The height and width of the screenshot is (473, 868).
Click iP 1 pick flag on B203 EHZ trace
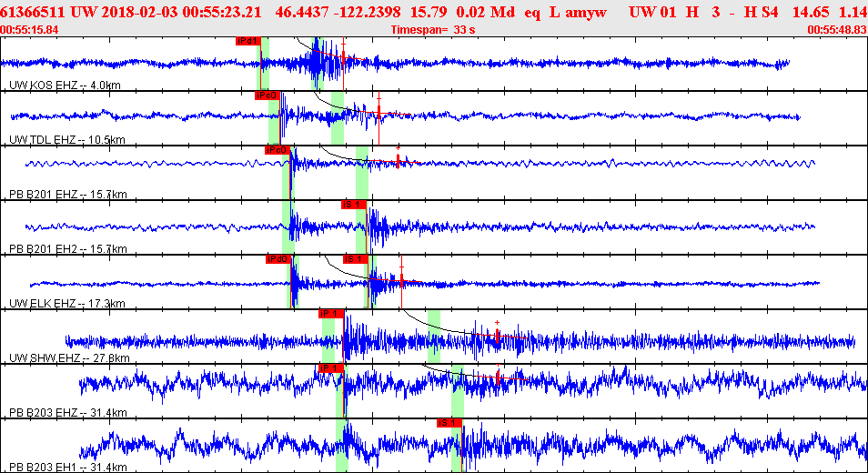click(331, 367)
